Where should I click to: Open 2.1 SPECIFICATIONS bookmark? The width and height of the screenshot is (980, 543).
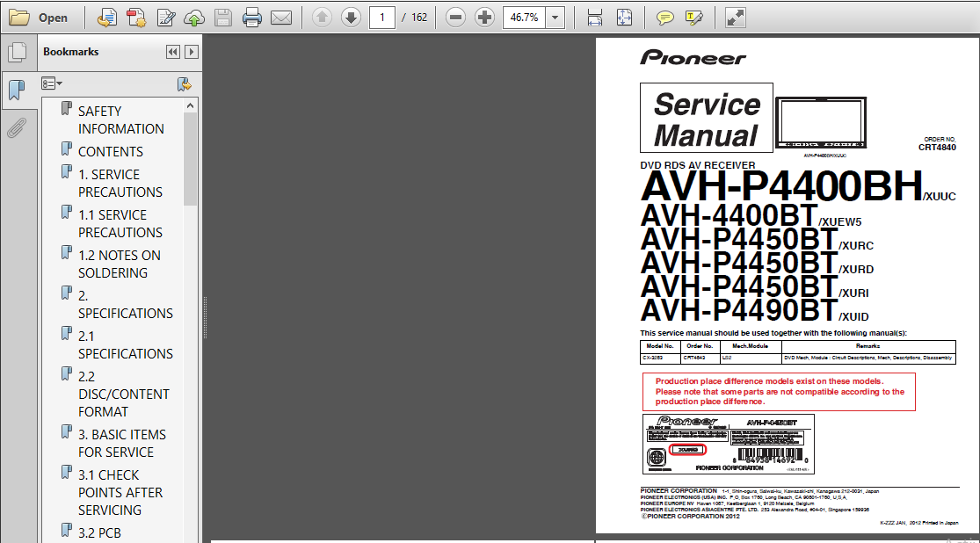[125, 345]
